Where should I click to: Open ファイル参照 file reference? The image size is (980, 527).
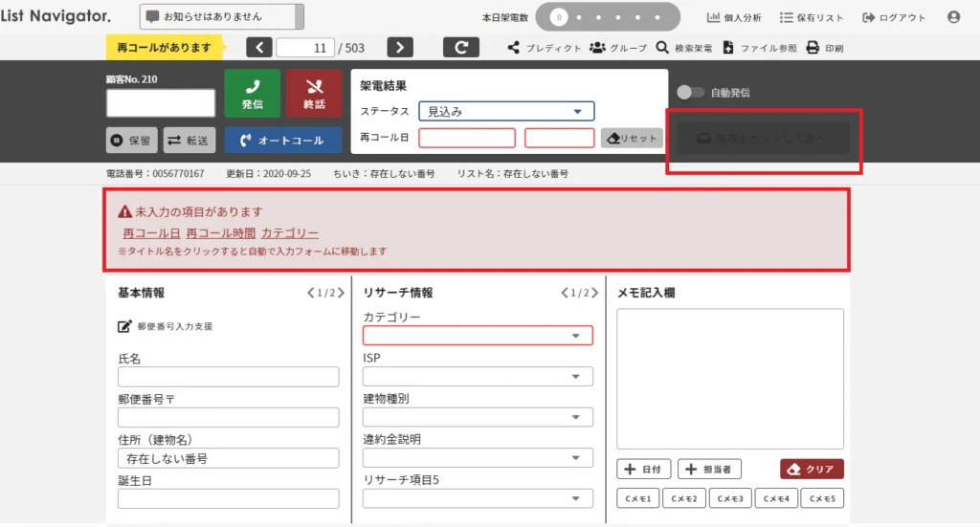coord(759,48)
